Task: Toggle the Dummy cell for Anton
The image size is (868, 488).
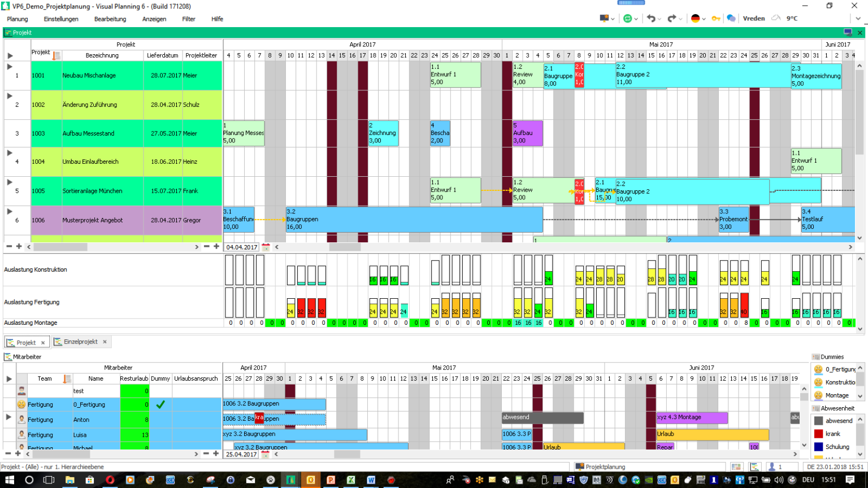Action: [160, 420]
